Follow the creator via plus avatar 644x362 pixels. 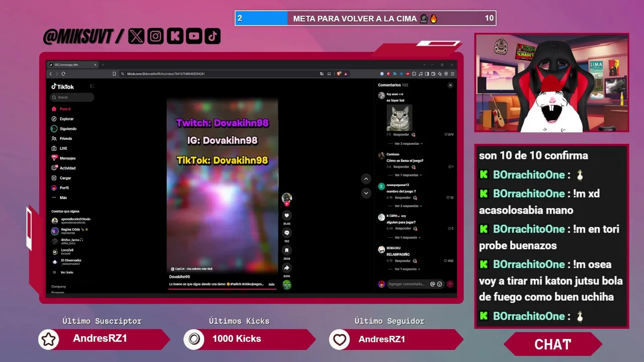coord(287,204)
